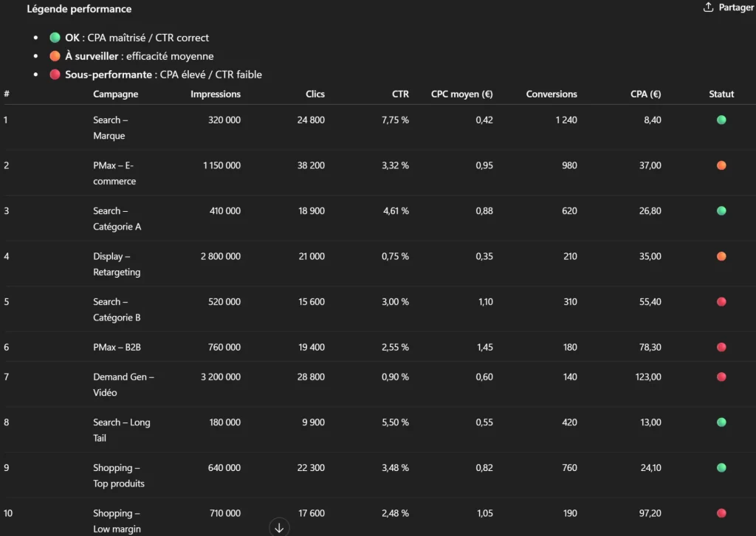Click orange status dot for Display – Retargeting
Viewport: 756px width, 536px height.
pyautogui.click(x=721, y=256)
